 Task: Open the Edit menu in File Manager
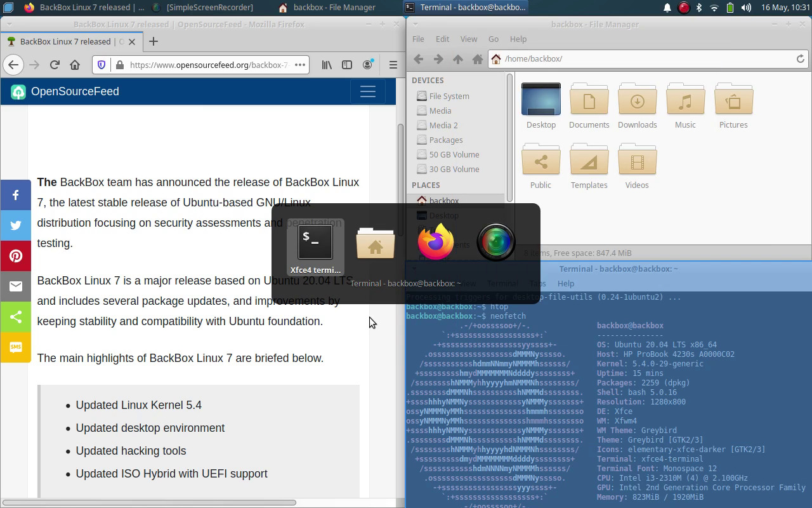442,39
